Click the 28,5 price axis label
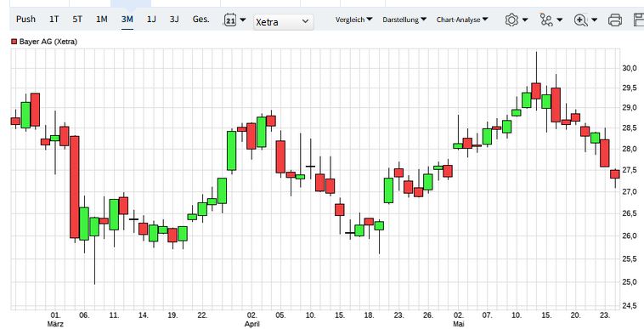The height and width of the screenshot is (329, 644). click(x=630, y=128)
